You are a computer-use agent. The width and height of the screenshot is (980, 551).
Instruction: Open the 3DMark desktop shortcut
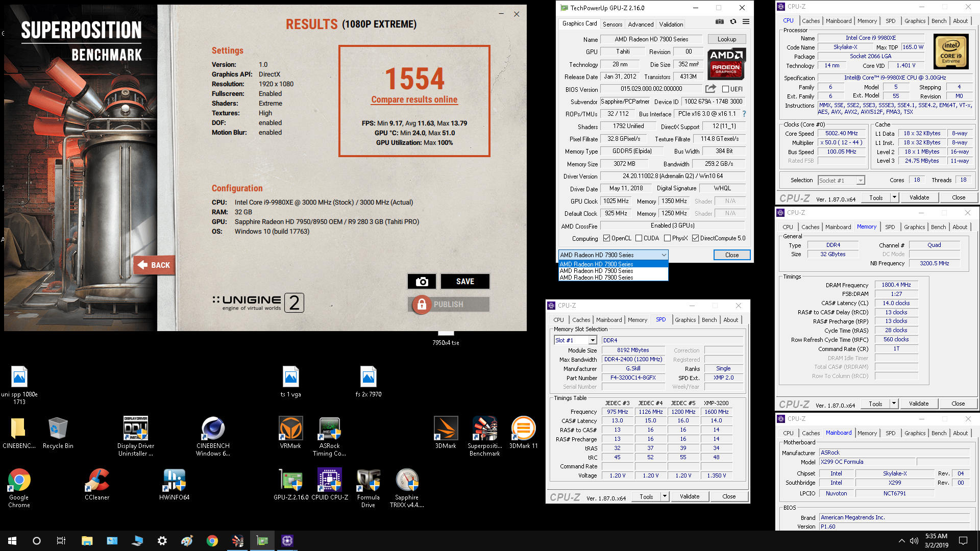point(446,433)
